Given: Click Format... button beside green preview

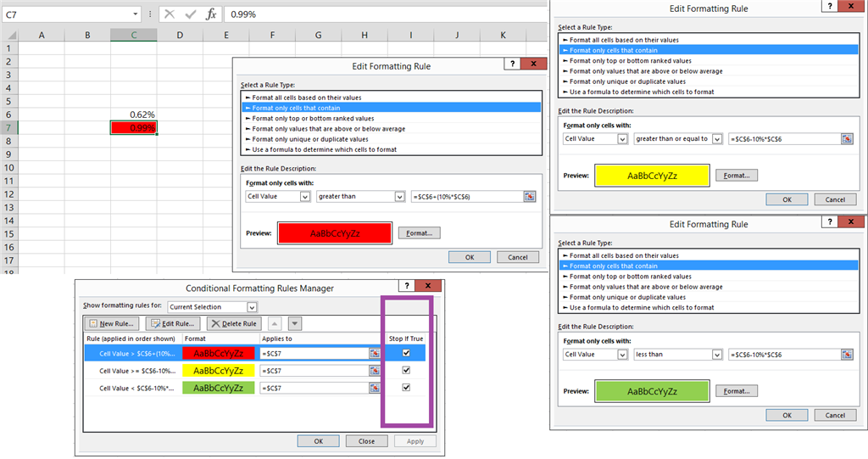Looking at the screenshot, I should (x=737, y=391).
